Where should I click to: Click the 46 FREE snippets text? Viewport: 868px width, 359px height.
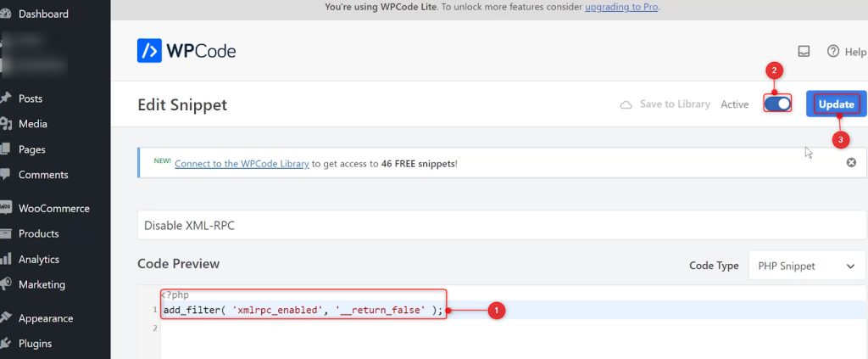(x=419, y=164)
